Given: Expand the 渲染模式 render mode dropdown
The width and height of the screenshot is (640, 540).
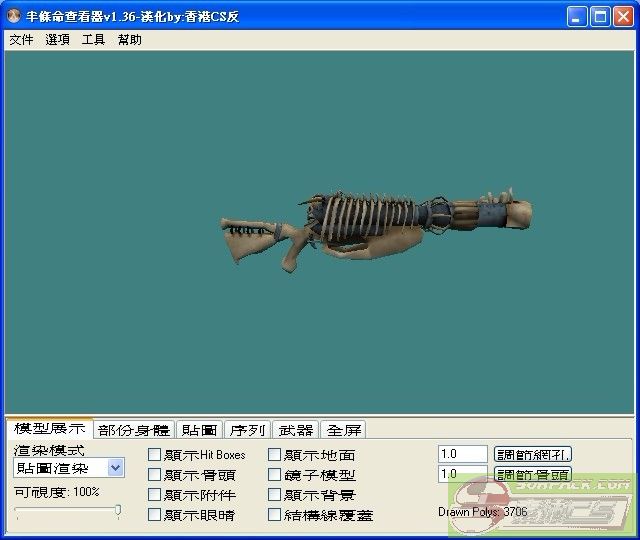Looking at the screenshot, I should pyautogui.click(x=115, y=468).
